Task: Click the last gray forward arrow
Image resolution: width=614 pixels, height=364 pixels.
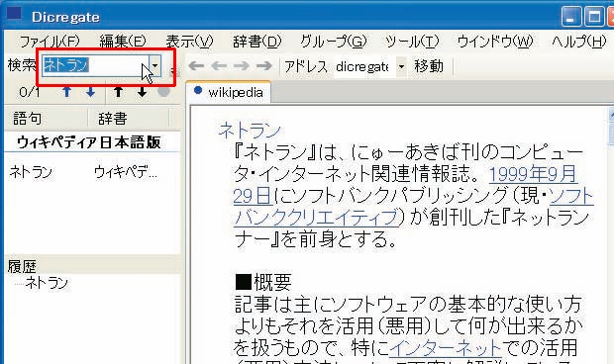Action: [264, 66]
